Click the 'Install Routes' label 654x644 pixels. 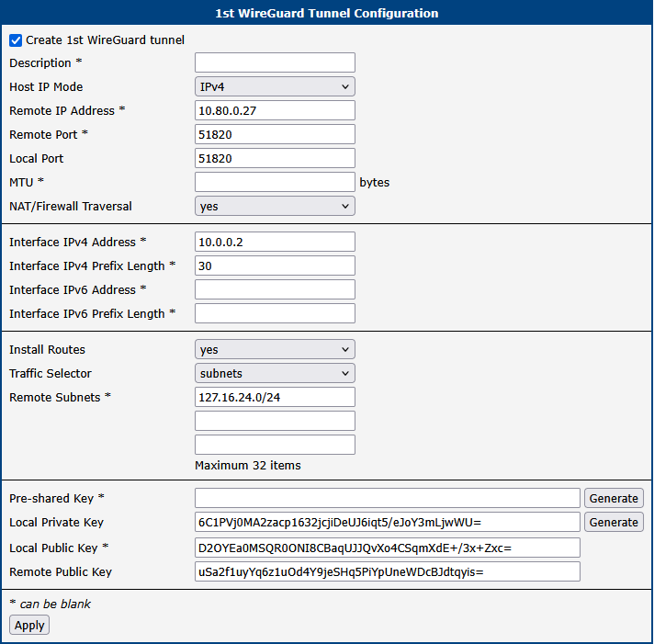47,349
